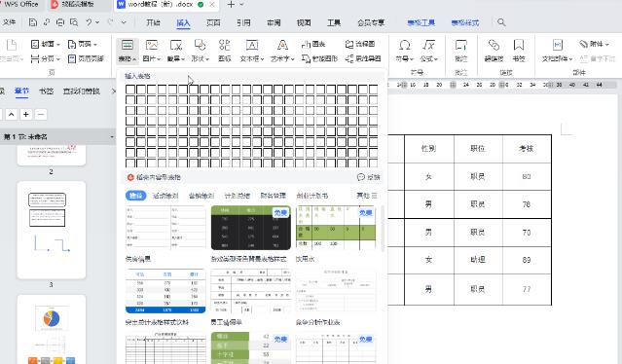The image size is (622, 364).
Task: Click the 反馈 feedback link in the table panel
Action: tap(369, 177)
